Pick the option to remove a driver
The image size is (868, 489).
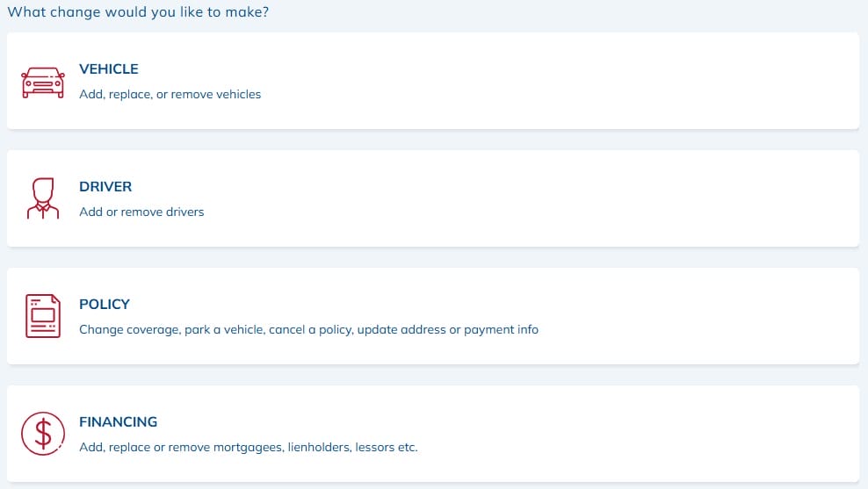click(141, 212)
